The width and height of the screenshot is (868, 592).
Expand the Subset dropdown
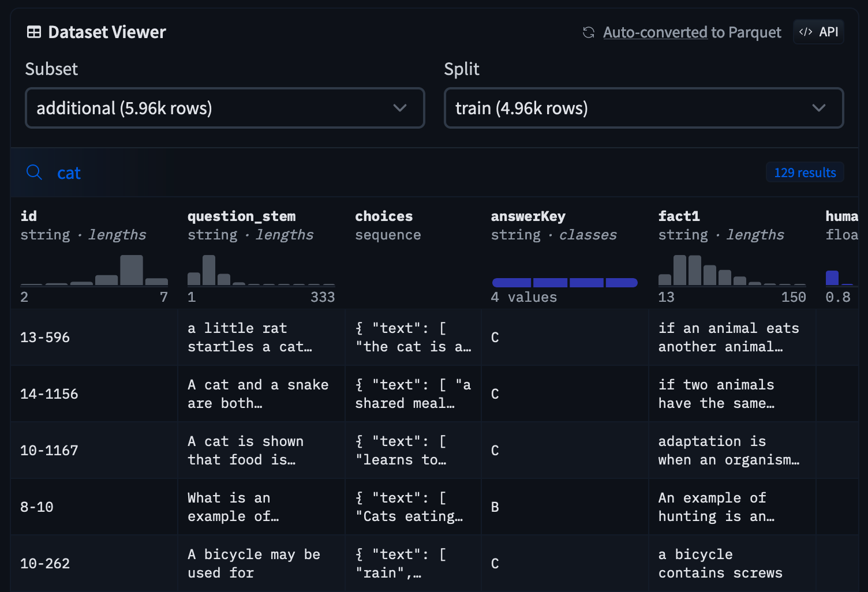coord(225,108)
